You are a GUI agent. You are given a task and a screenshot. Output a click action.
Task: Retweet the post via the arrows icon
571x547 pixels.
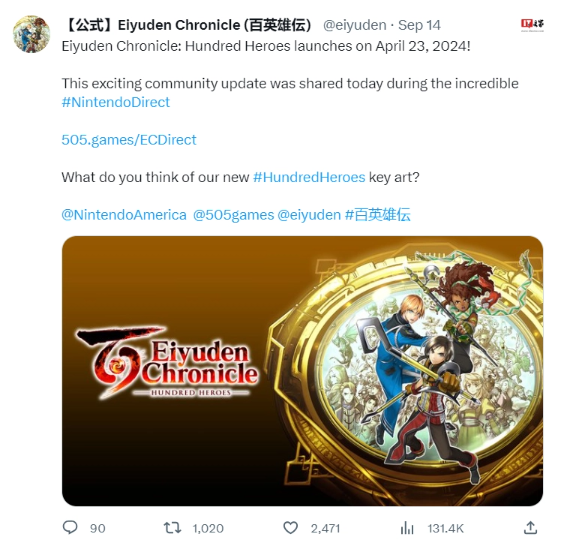[172, 528]
